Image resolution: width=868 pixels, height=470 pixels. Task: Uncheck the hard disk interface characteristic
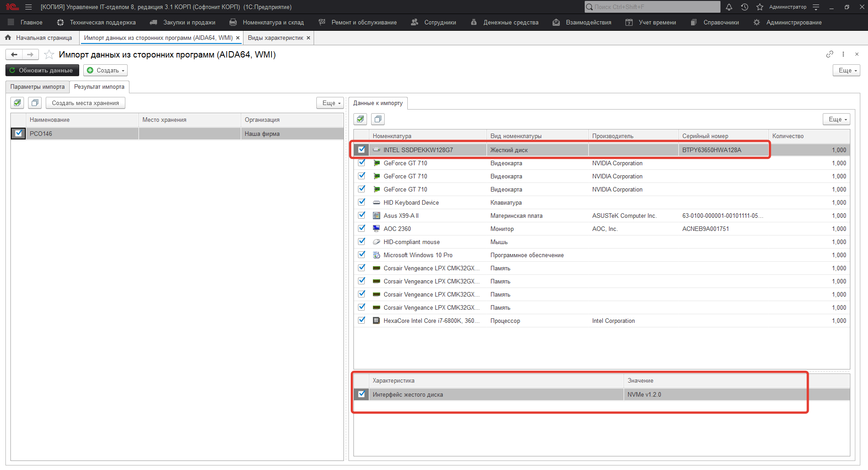pos(362,394)
